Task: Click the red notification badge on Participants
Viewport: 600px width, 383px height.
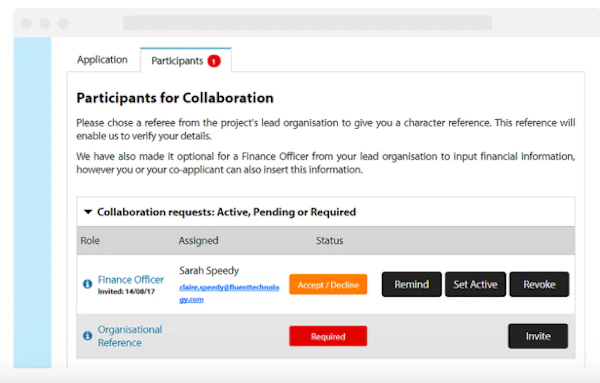Action: click(x=214, y=61)
